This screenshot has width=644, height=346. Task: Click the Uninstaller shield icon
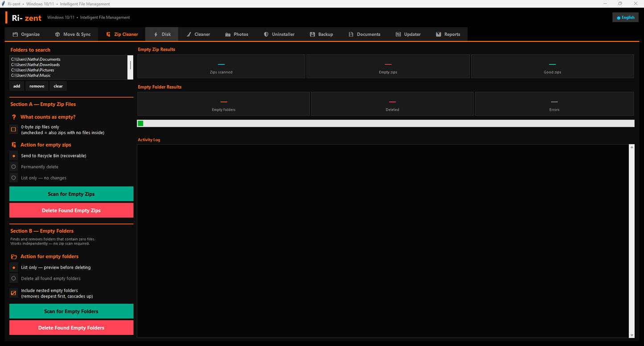pos(266,34)
